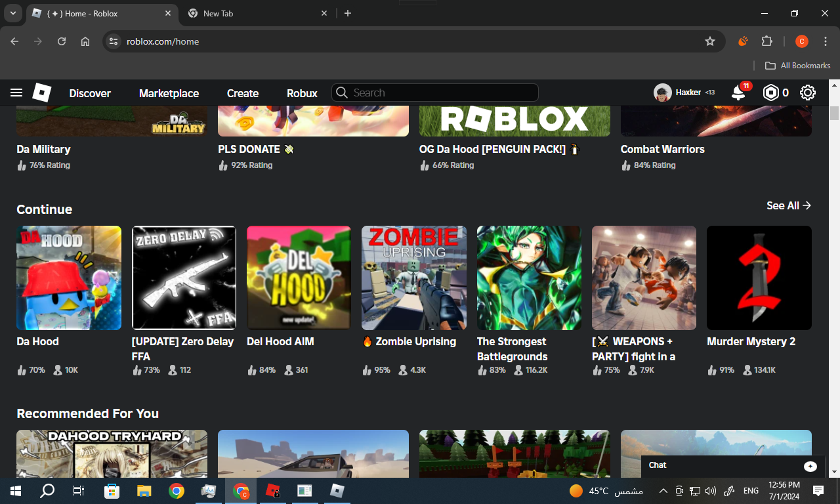Click See All for the Continue section
This screenshot has width=840, height=504.
tap(789, 205)
